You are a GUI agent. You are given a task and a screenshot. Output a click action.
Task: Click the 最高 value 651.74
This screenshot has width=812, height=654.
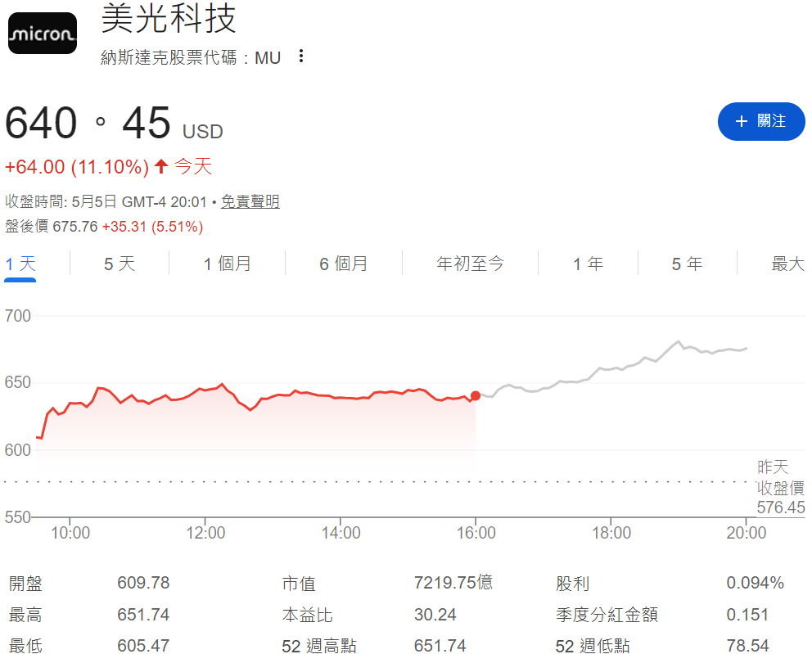coord(143,615)
